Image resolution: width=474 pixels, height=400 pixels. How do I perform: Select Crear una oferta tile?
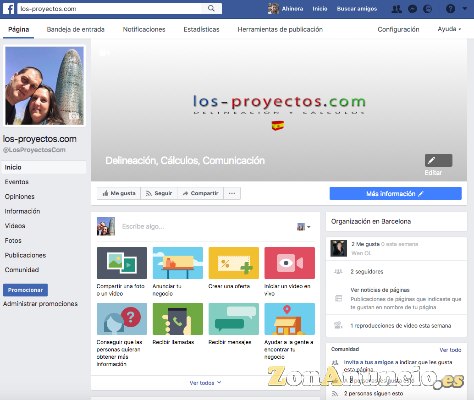234,268
